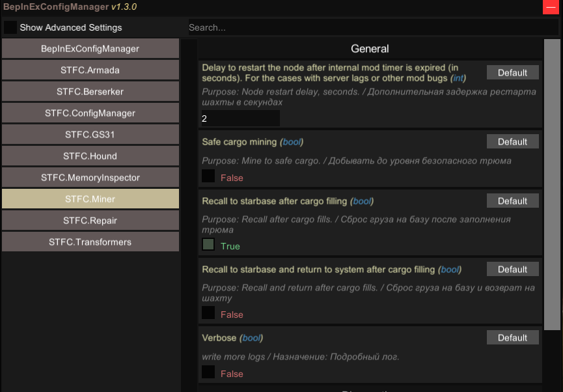Click the BepInExConfigManager v1.3.0 title
This screenshot has height=392, width=563.
[x=70, y=7]
